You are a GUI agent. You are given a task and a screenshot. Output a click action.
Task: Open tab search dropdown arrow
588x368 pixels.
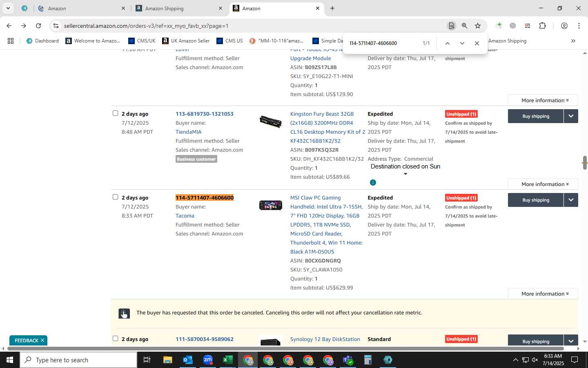8,8
